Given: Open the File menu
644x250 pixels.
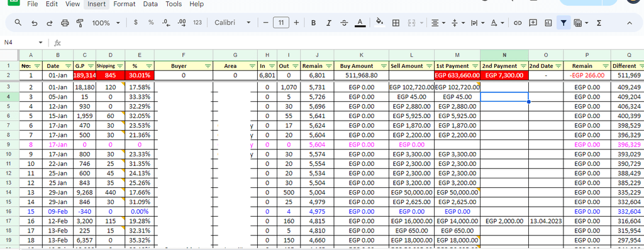Looking at the screenshot, I should (33, 4).
